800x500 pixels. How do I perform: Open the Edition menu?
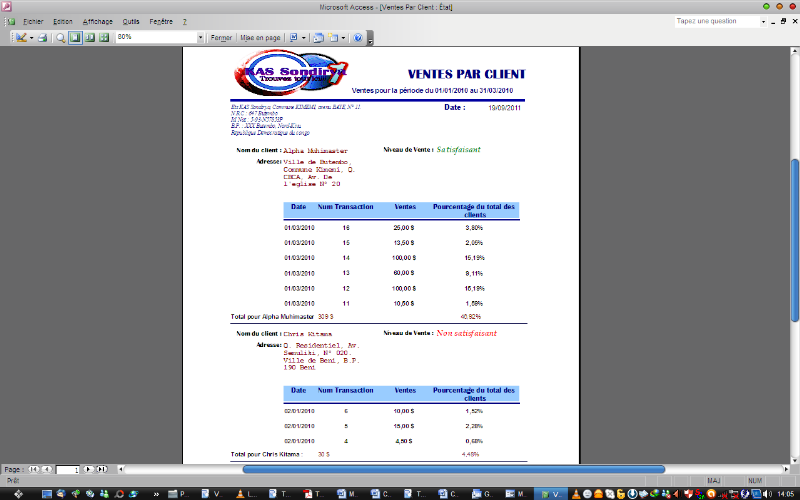click(63, 22)
